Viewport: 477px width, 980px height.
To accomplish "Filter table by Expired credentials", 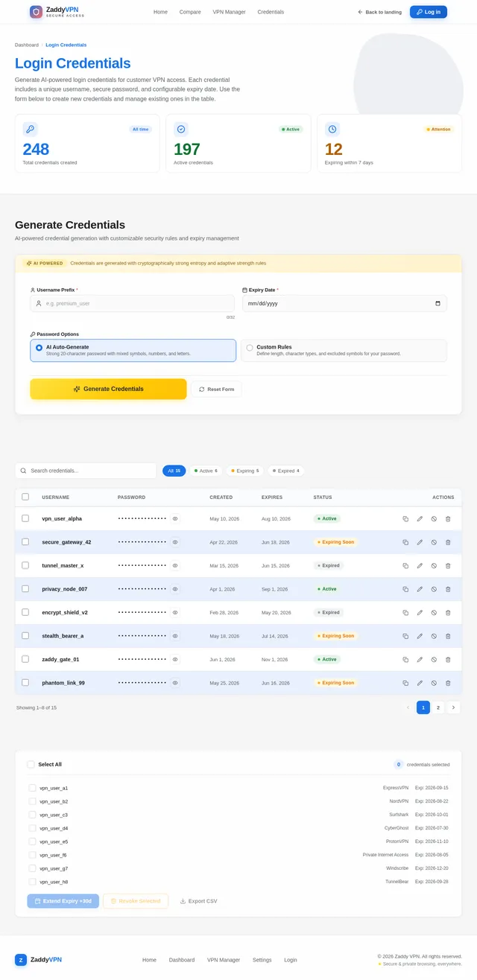I will click(285, 471).
